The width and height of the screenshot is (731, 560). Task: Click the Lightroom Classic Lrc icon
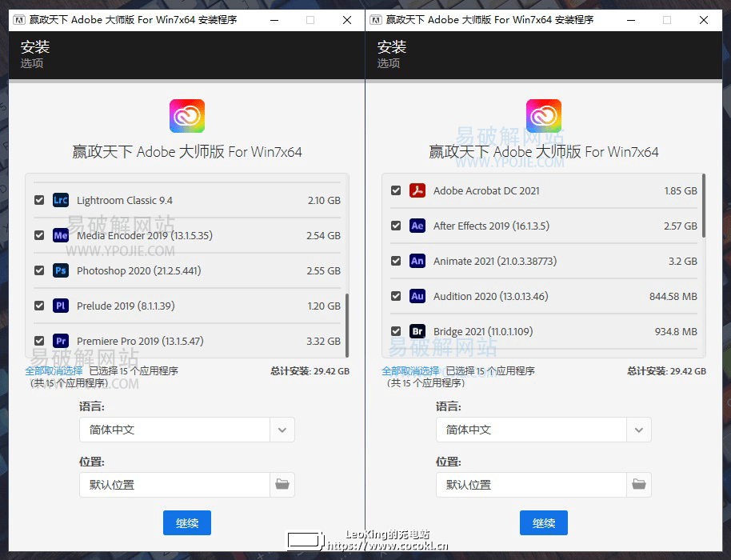61,200
